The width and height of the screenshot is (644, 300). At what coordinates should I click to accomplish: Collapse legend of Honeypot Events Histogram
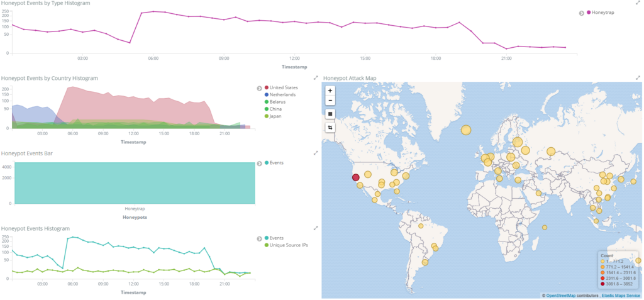tap(259, 238)
